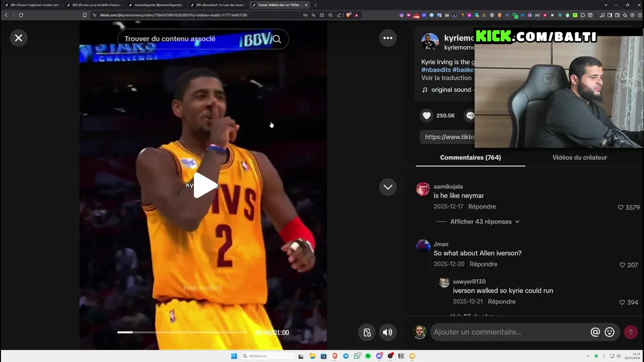Copy the TikTok video link field
This screenshot has height=362, width=644.
pyautogui.click(x=448, y=137)
